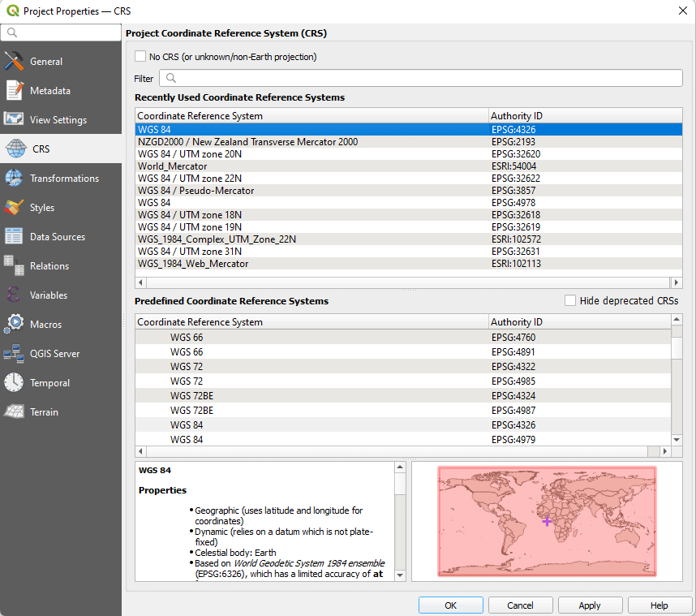Toggle Hide deprecated CRSs checkbox
The height and width of the screenshot is (616, 696).
pyautogui.click(x=570, y=300)
